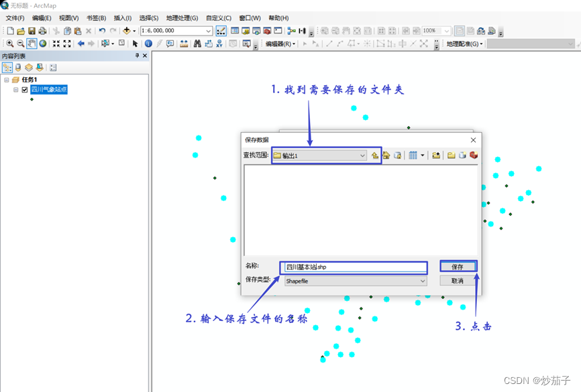
Task: Open the table of contents Options button
Action: pos(53,68)
